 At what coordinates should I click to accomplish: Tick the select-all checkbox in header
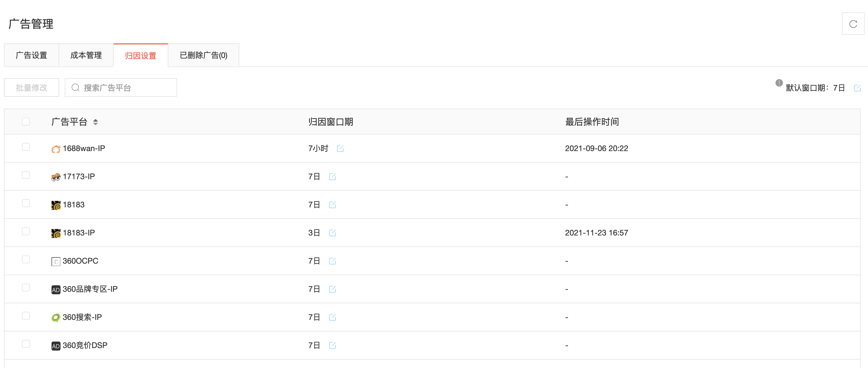click(x=26, y=122)
